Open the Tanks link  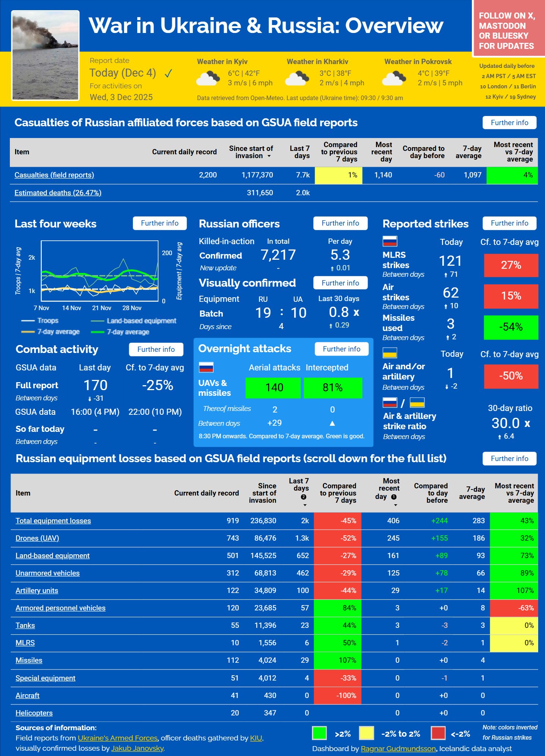coord(25,625)
